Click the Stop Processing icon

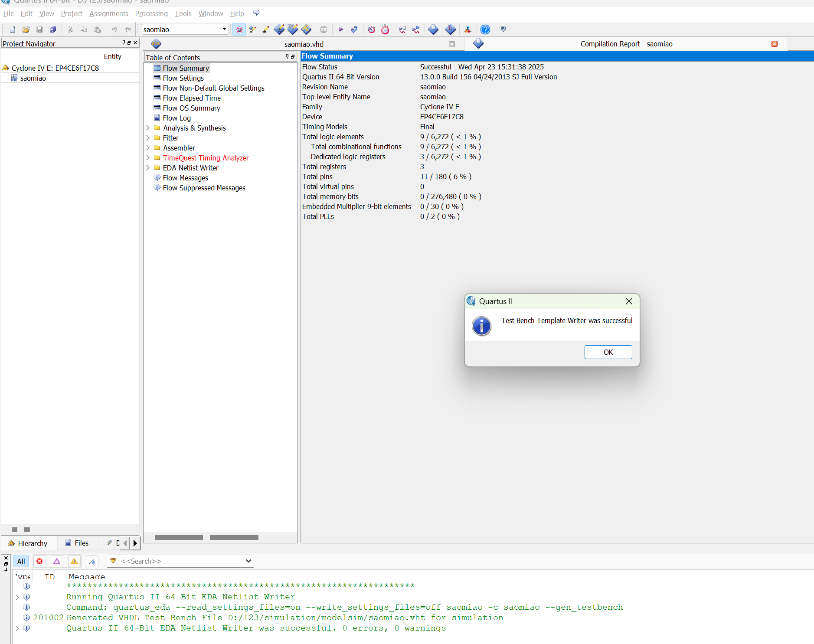tap(324, 29)
